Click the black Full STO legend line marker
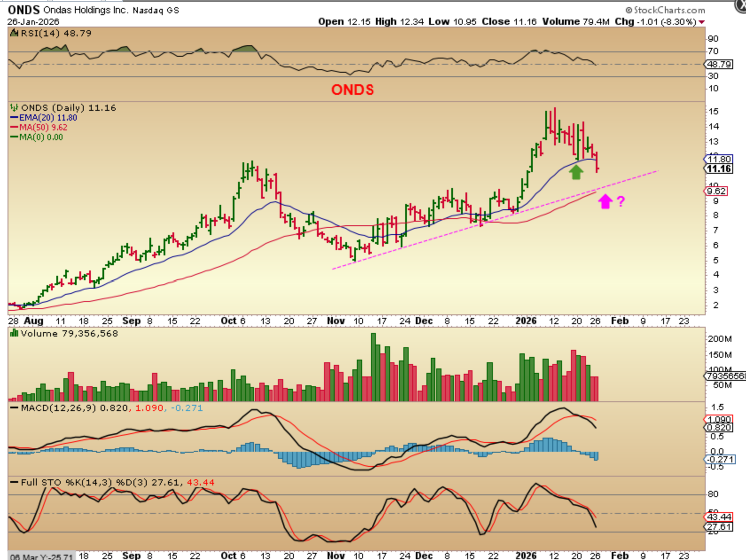 click(x=14, y=482)
